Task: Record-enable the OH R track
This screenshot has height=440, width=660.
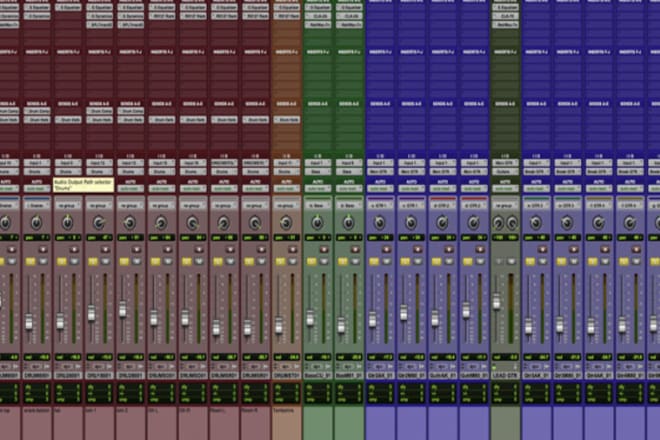Action: click(x=199, y=250)
